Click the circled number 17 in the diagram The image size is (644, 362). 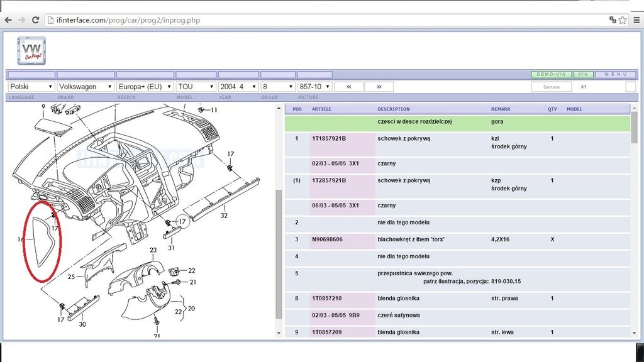coord(182,222)
